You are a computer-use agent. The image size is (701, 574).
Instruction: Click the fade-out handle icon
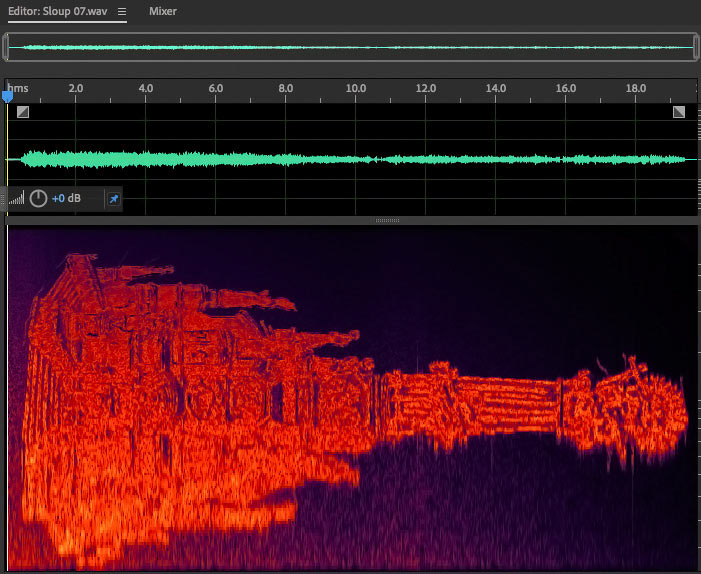[x=679, y=112]
